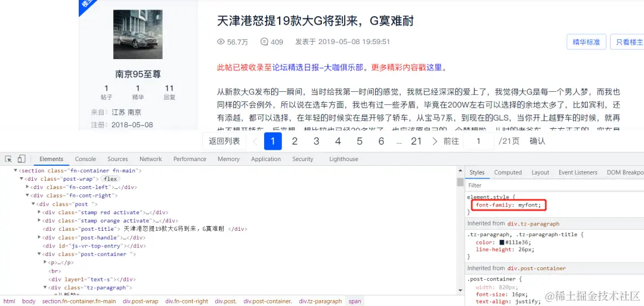Click the #111e36 color swatch
644x306 pixels.
pyautogui.click(x=502, y=243)
